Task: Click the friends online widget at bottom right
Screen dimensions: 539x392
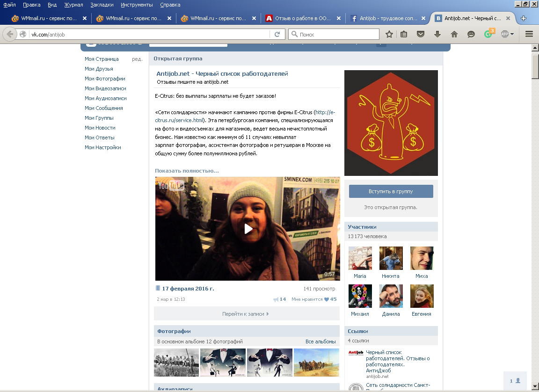Action: [515, 381]
